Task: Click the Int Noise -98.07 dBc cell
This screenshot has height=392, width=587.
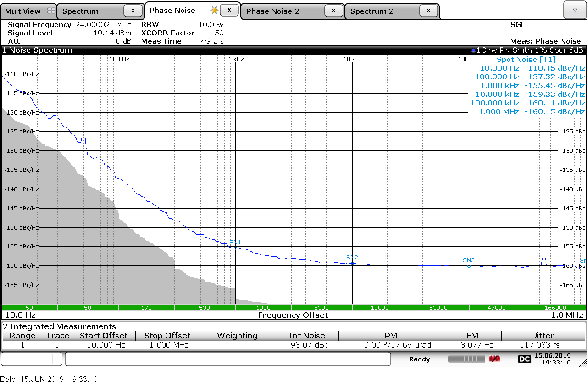Action: 307,345
